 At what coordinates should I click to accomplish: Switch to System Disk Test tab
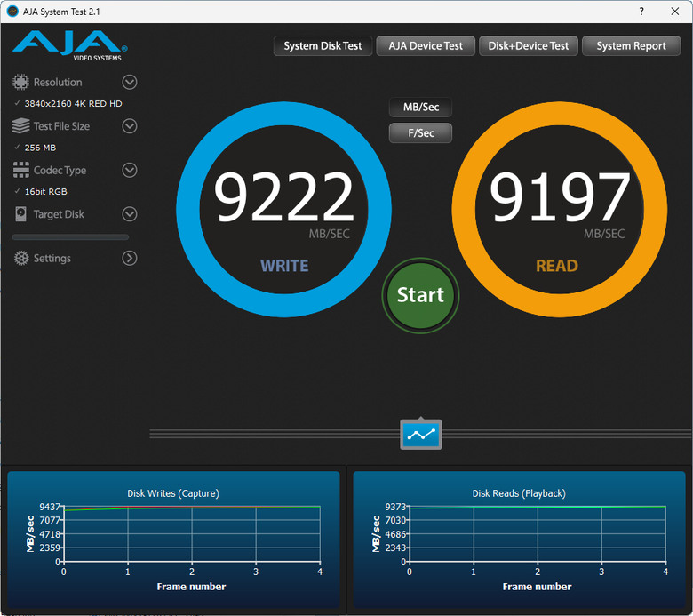click(x=323, y=46)
